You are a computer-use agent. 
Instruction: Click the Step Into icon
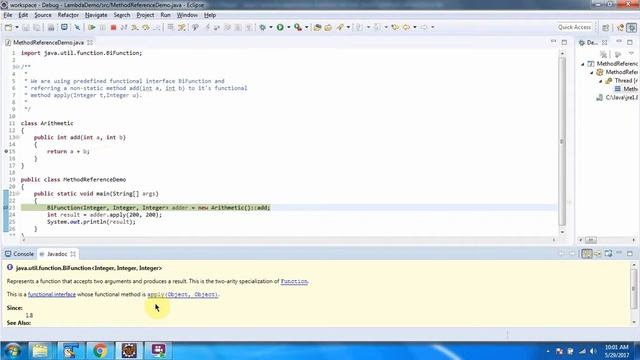pos(135,27)
